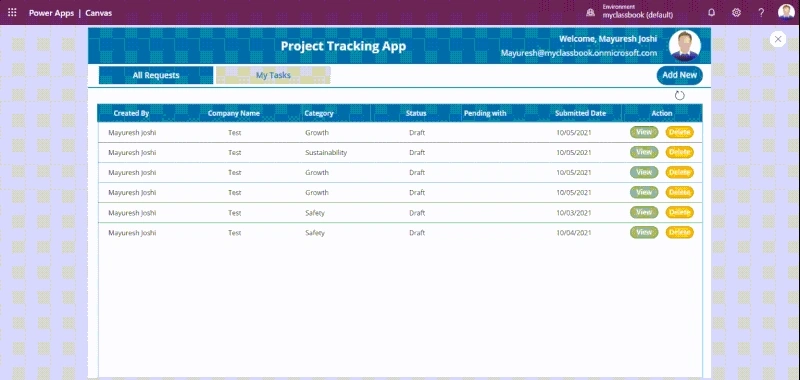Click the user profile picture in app header
Screen dimensions: 800x380
(x=685, y=46)
